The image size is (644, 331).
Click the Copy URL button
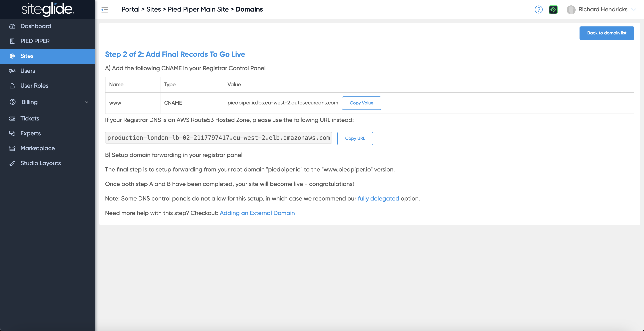point(355,138)
